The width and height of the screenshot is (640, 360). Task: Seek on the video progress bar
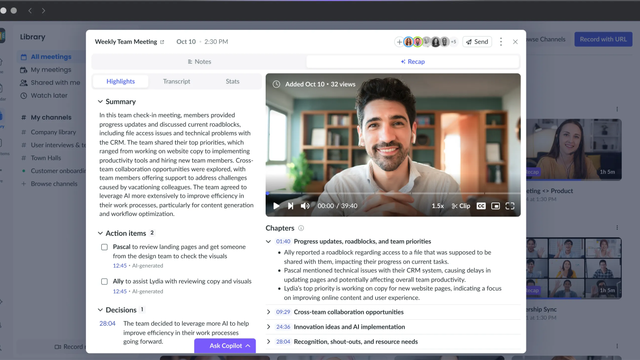tap(393, 193)
